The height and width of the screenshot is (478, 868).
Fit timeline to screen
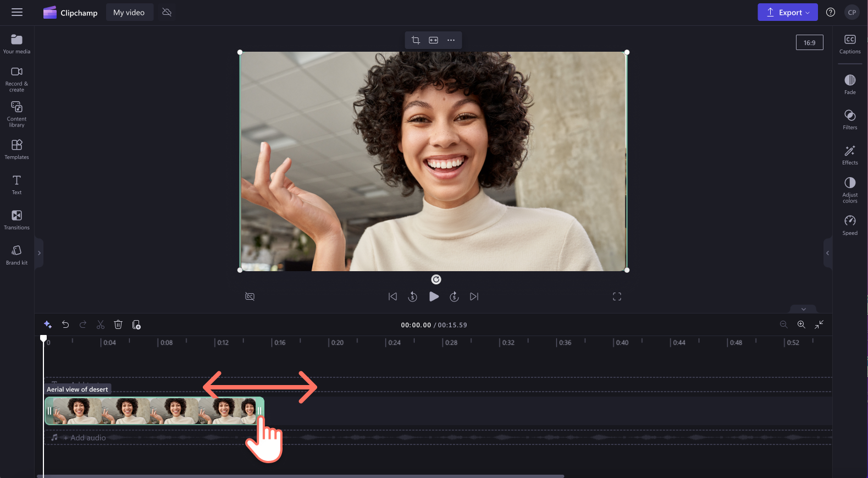[x=819, y=325]
